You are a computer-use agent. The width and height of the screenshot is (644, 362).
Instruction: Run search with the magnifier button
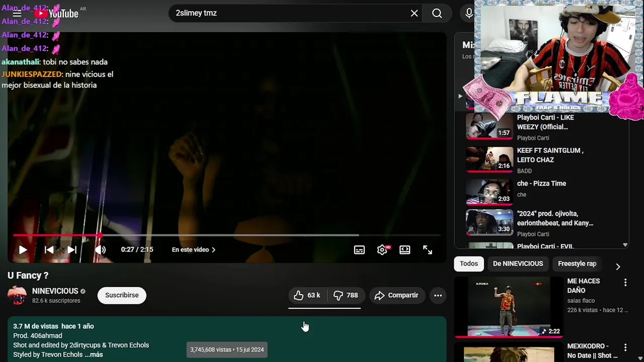(437, 13)
